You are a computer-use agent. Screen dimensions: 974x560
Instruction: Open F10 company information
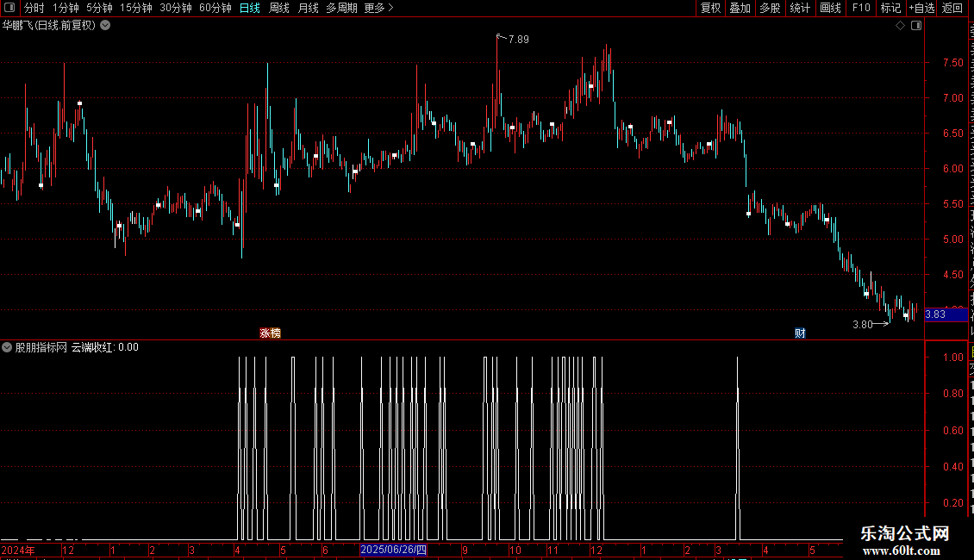(861, 8)
